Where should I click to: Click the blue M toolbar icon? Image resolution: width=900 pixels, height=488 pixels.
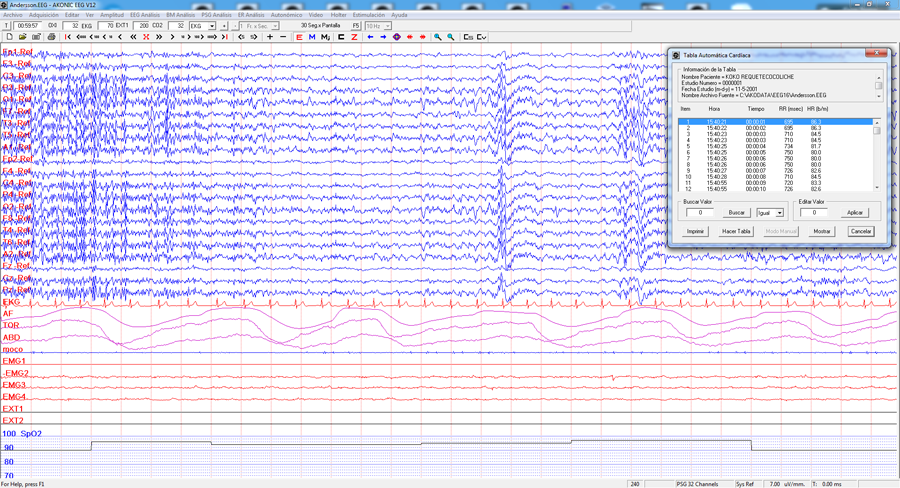tap(312, 37)
